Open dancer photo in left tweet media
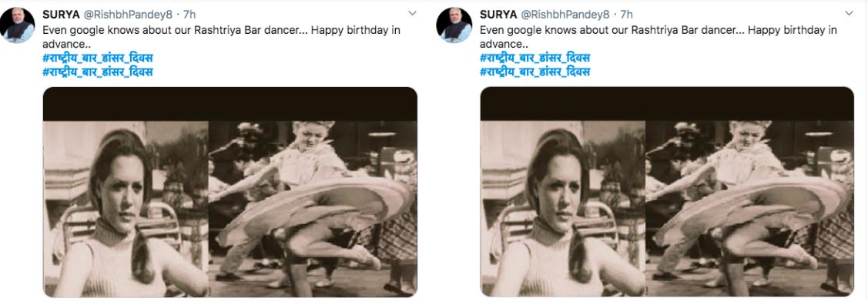Viewport: 868px width, 305px height. (313, 209)
